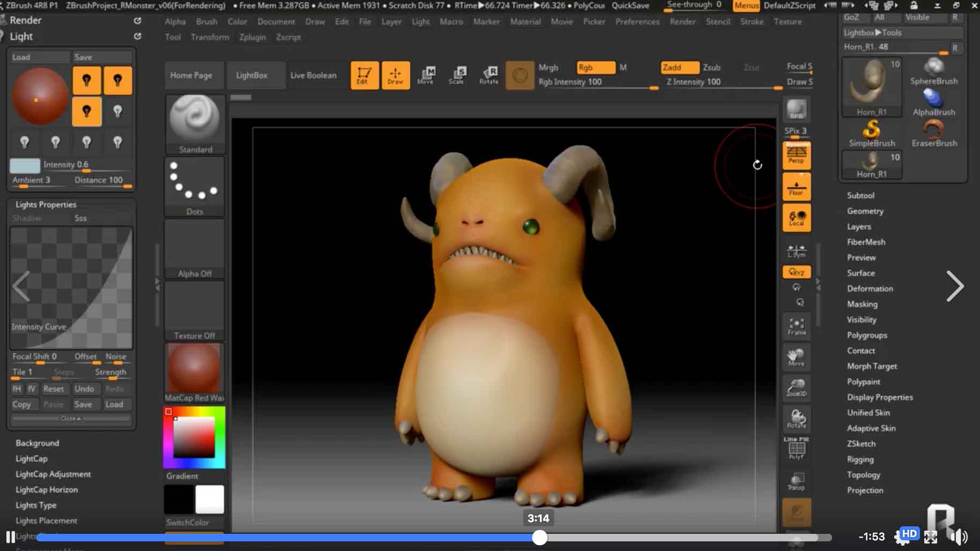Choose the EraserBrush tool icon
This screenshot has width=980, height=551.
(933, 133)
